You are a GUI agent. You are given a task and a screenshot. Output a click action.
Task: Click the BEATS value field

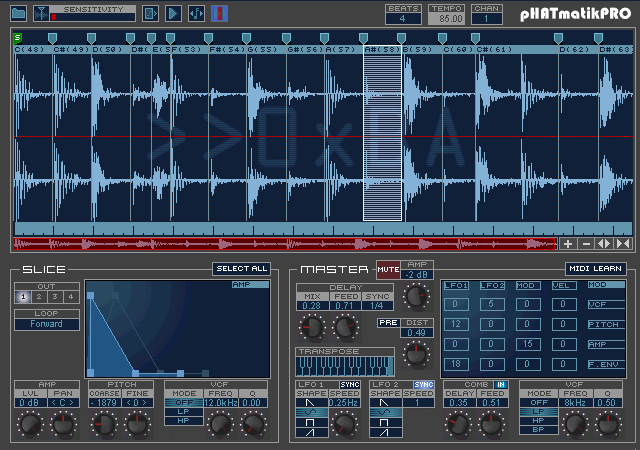pos(403,19)
